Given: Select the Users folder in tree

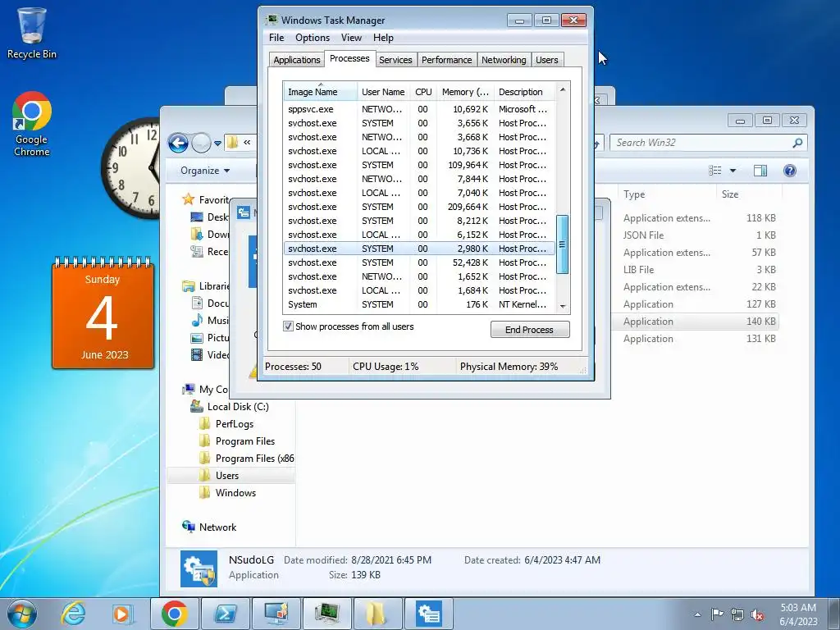Looking at the screenshot, I should 226,475.
